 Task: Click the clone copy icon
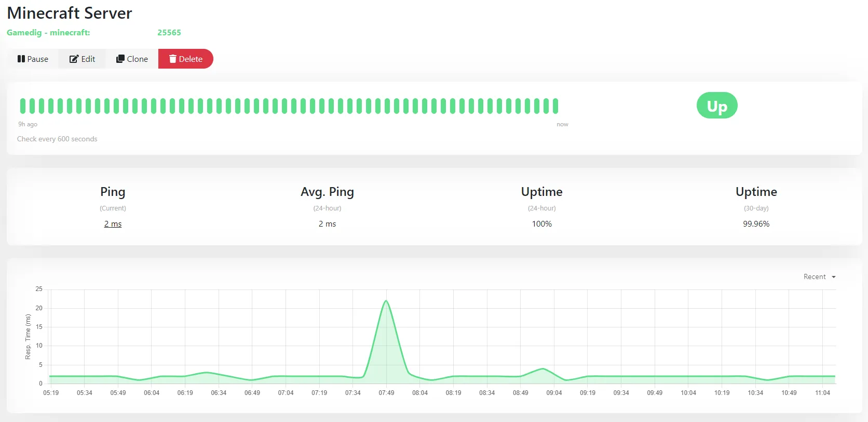click(x=120, y=59)
